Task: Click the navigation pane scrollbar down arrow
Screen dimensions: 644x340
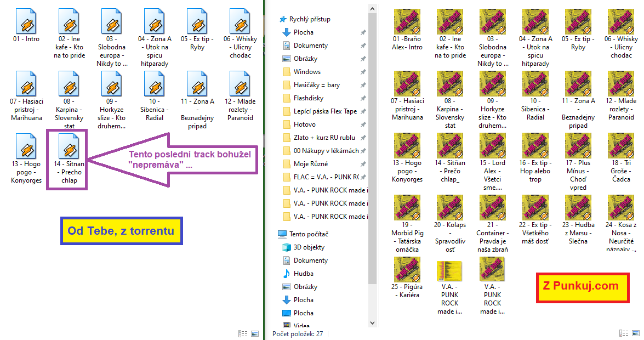Action: click(373, 323)
